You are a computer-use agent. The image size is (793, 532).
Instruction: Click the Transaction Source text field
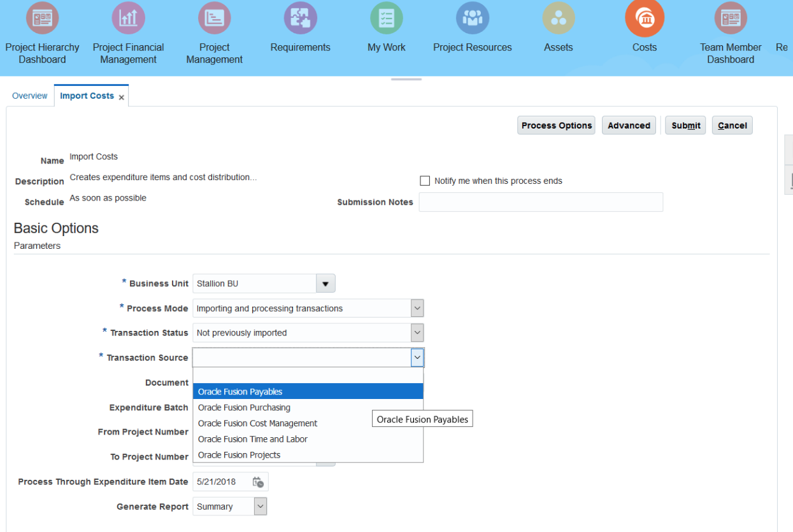pyautogui.click(x=302, y=358)
